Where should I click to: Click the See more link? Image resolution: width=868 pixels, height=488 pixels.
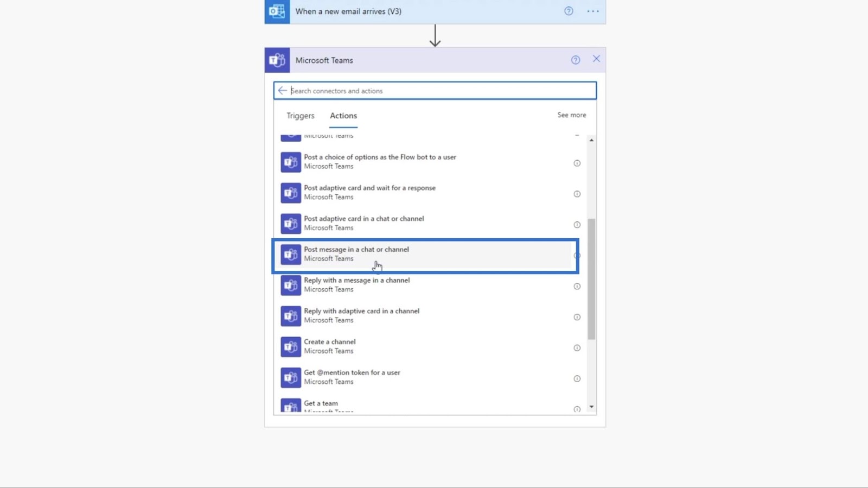pos(572,115)
